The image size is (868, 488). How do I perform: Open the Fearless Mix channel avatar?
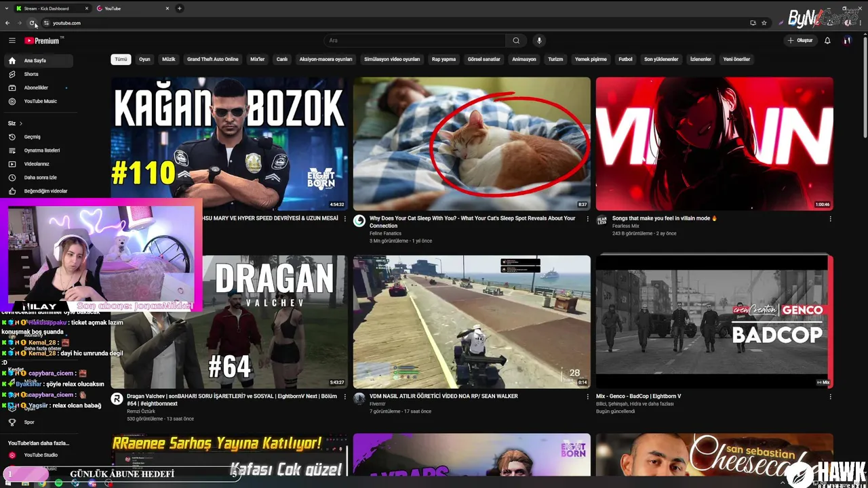[601, 221]
